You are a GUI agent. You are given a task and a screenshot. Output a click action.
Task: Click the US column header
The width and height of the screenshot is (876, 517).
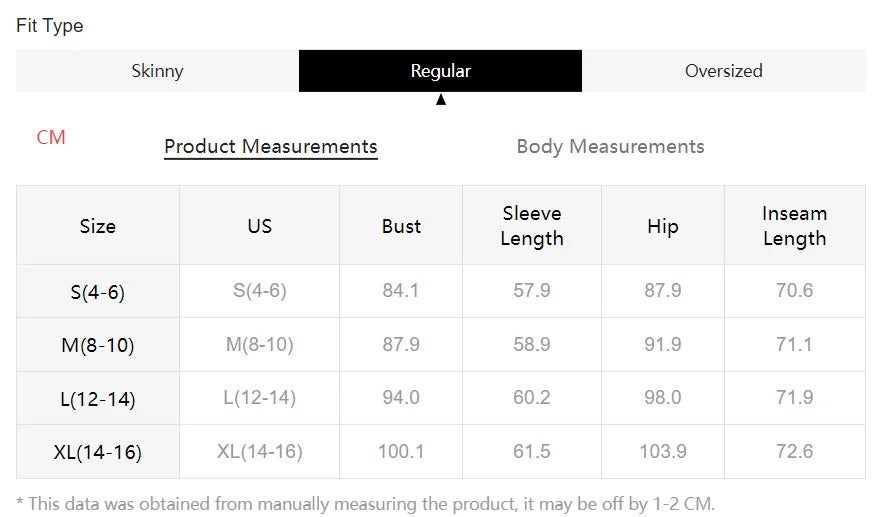tap(259, 226)
